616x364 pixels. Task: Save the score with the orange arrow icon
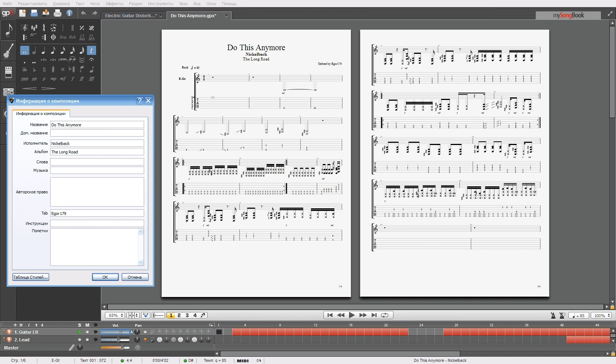point(46,13)
